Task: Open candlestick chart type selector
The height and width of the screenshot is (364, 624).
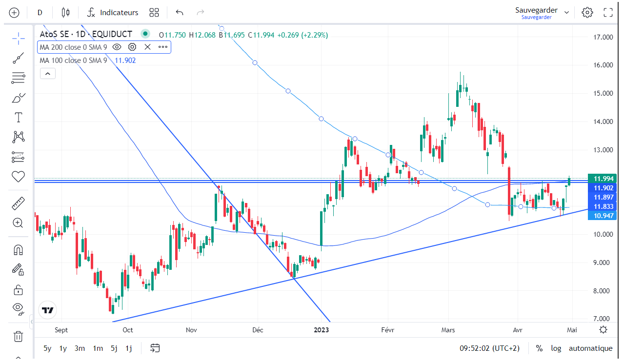Action: [66, 13]
